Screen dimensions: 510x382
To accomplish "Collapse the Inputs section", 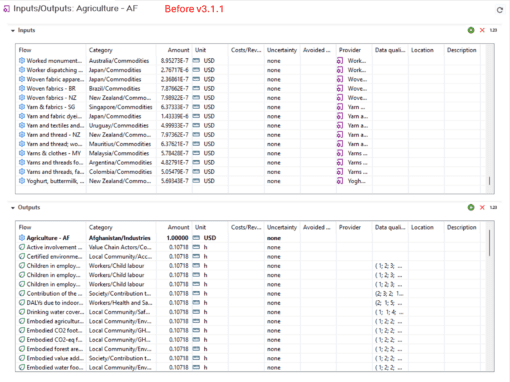I will click(x=13, y=31).
